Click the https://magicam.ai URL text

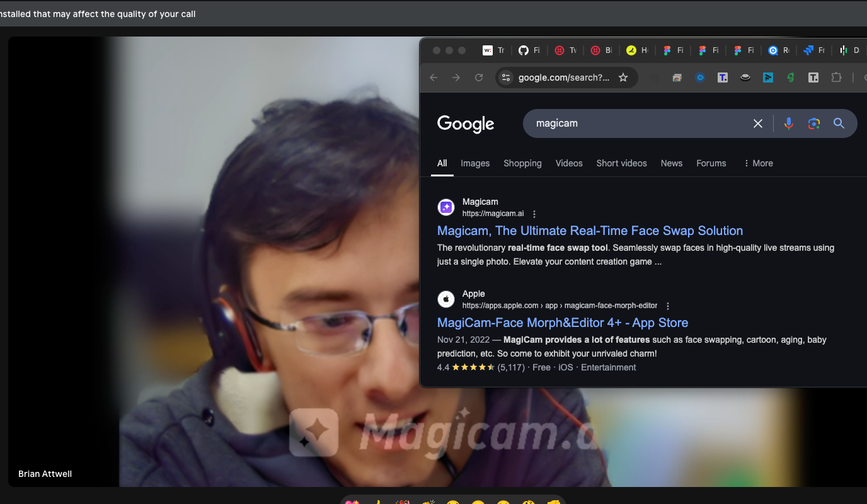click(493, 214)
